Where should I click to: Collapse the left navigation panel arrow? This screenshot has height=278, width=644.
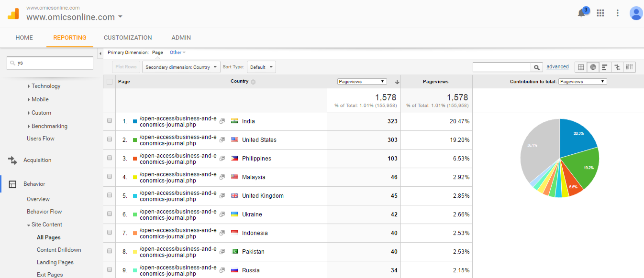[x=100, y=53]
